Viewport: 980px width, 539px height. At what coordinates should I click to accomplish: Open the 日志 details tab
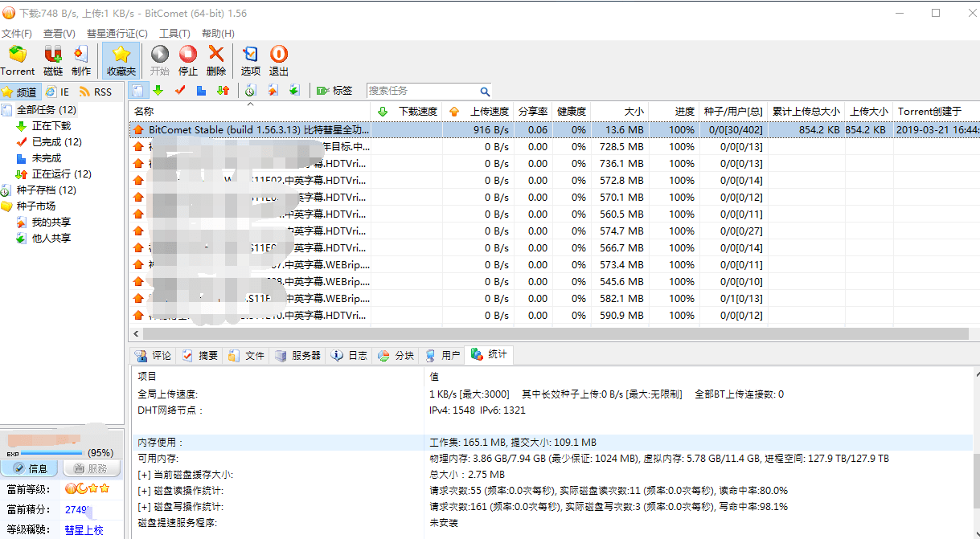(350, 355)
